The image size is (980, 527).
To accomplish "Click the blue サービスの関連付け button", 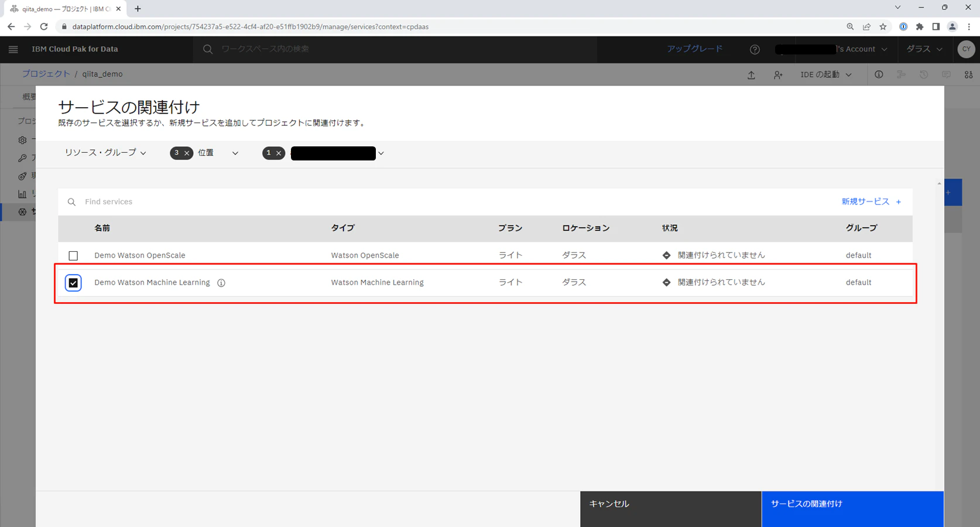I will point(852,509).
